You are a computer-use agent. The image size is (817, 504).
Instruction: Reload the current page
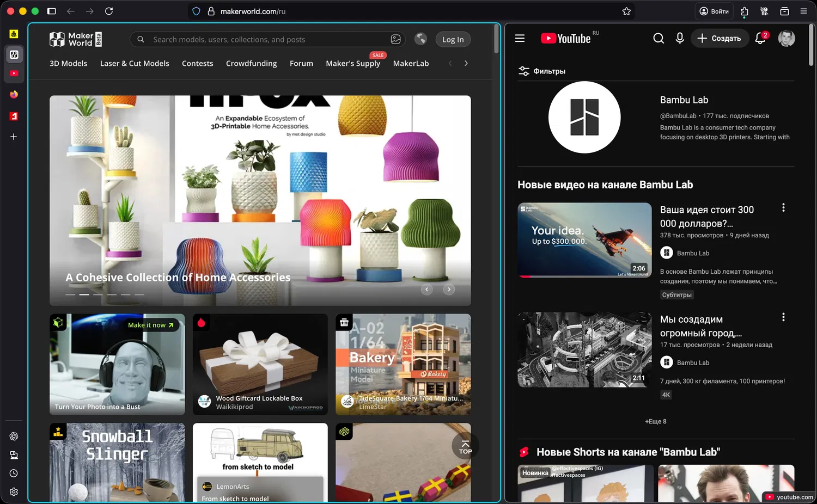109,11
